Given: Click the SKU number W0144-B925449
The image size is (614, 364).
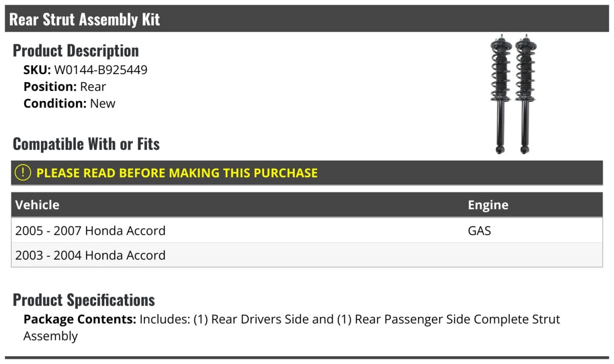Looking at the screenshot, I should [x=101, y=70].
